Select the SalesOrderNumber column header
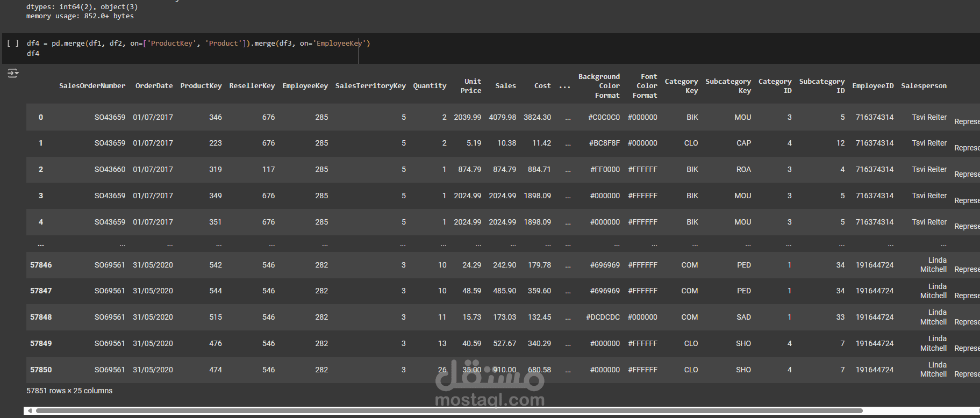The image size is (980, 418). pos(92,86)
